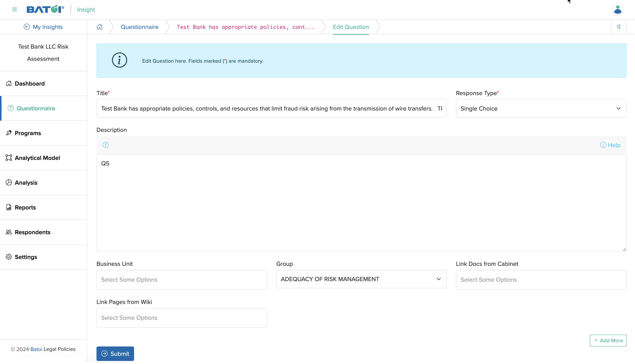
Task: Open Respondents section
Action: tap(43, 232)
